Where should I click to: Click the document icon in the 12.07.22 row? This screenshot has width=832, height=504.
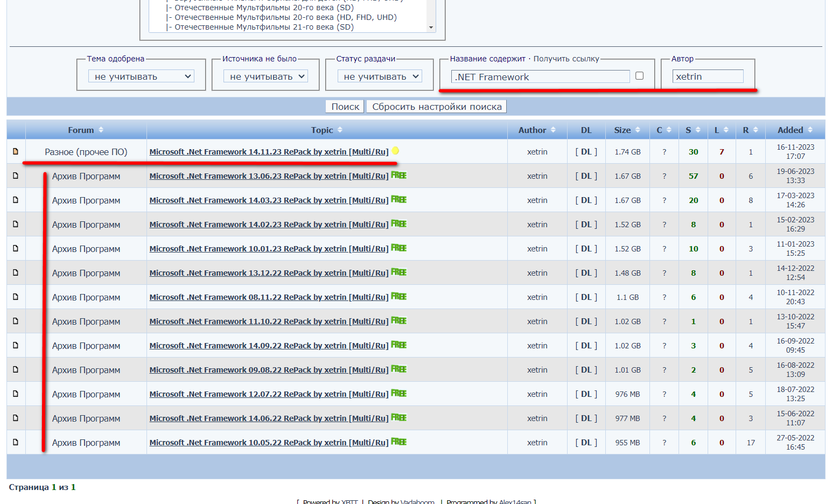tap(16, 394)
